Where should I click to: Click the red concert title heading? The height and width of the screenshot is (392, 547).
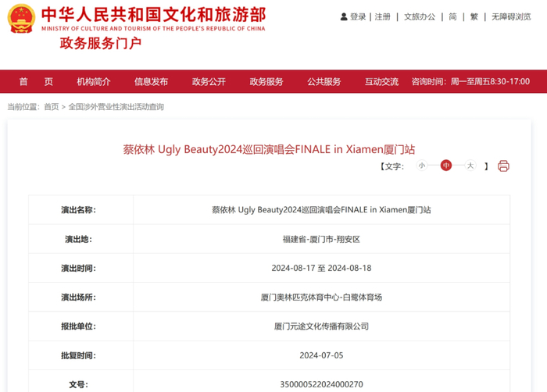269,149
